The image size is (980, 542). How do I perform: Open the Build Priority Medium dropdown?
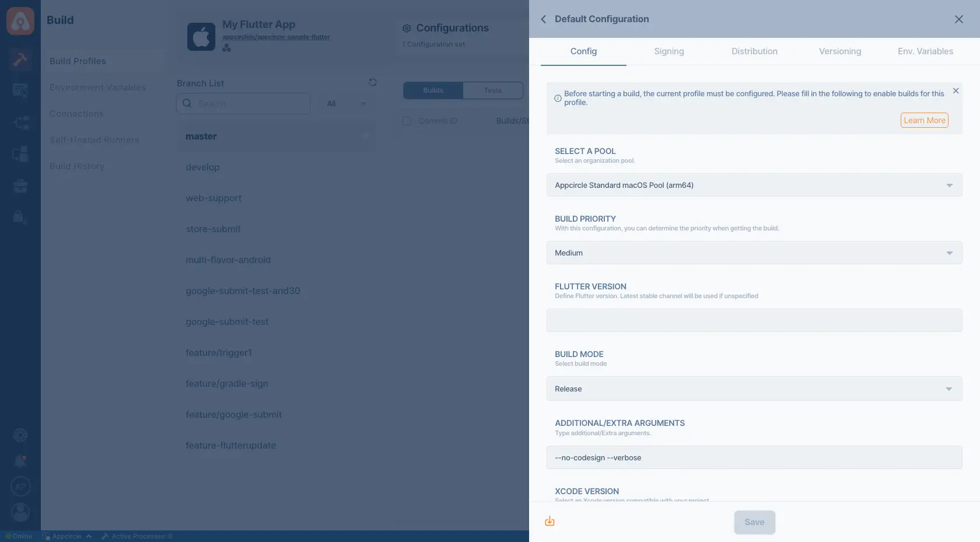pyautogui.click(x=754, y=253)
